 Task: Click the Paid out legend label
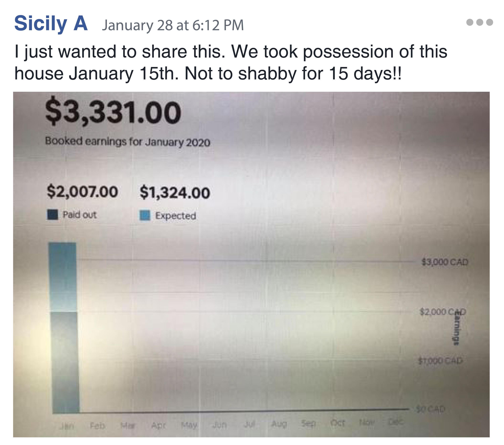pos(79,215)
